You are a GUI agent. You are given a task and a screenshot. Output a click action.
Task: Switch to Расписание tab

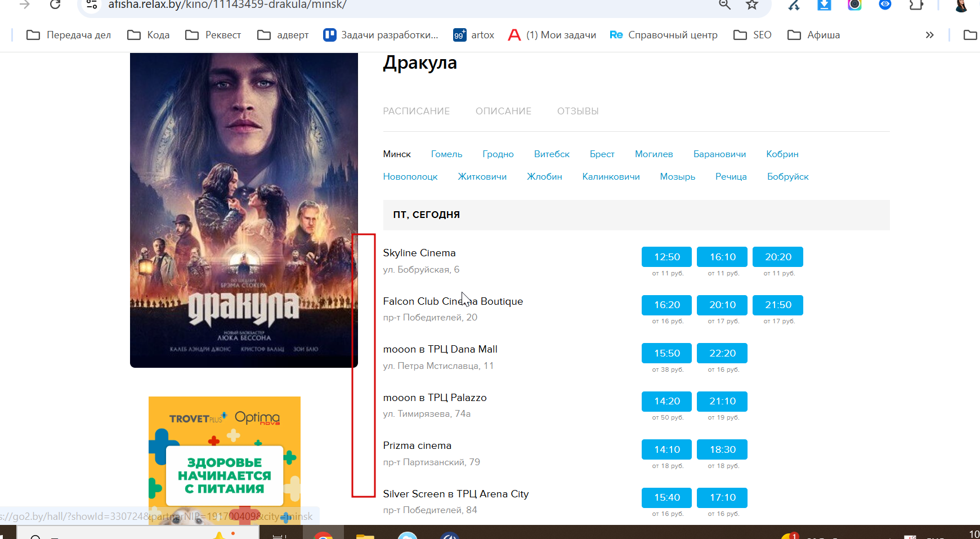[x=417, y=111]
